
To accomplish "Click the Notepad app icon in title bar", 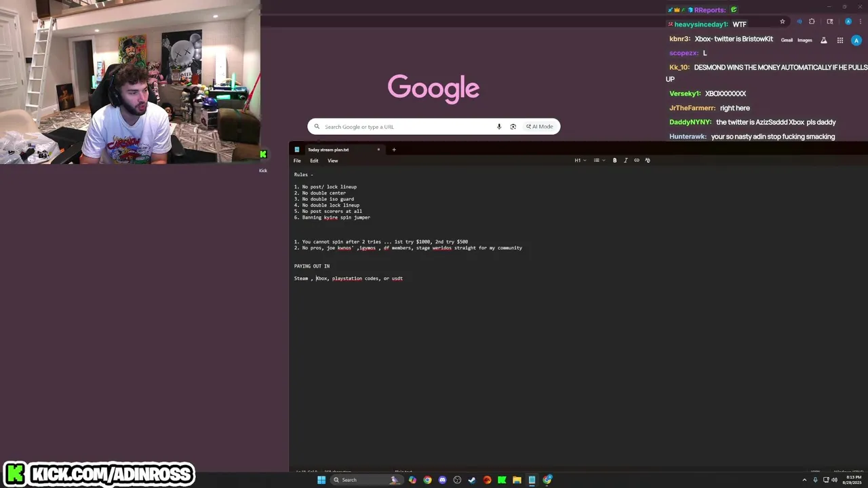I will (297, 150).
